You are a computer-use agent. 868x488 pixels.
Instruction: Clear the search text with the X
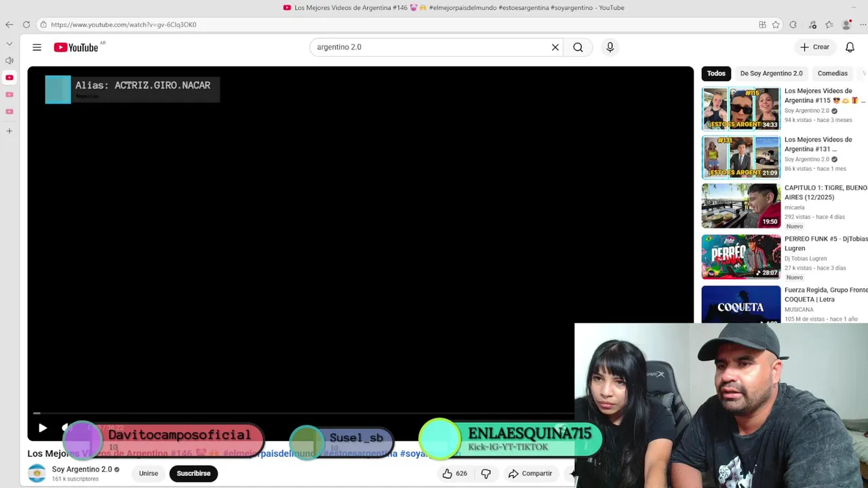tap(555, 47)
